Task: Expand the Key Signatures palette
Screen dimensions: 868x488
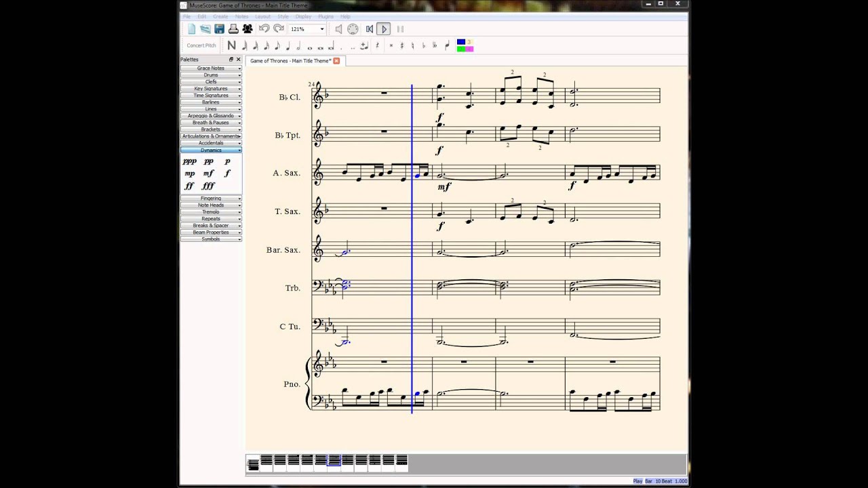Action: click(x=211, y=89)
